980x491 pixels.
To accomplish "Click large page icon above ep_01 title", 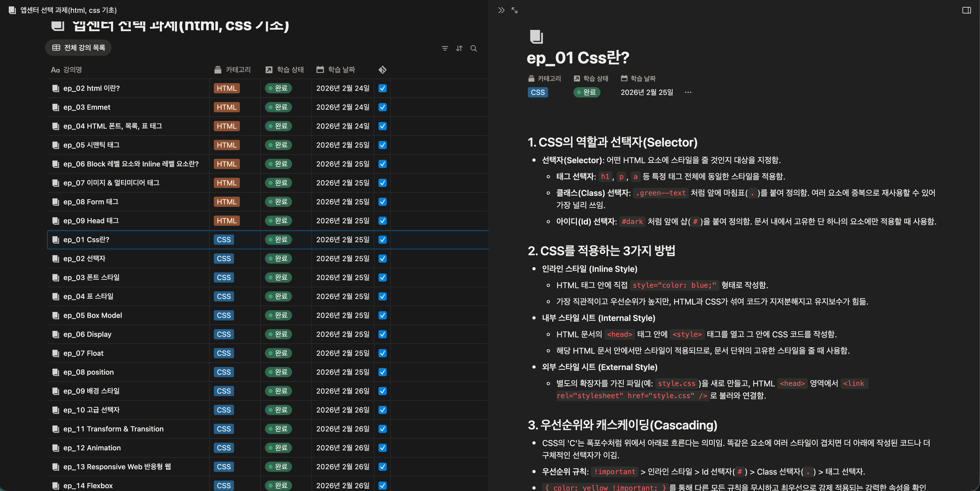I will coord(536,37).
